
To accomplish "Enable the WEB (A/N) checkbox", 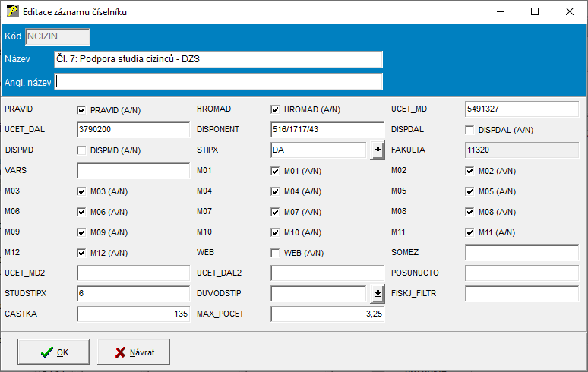I will pos(276,253).
